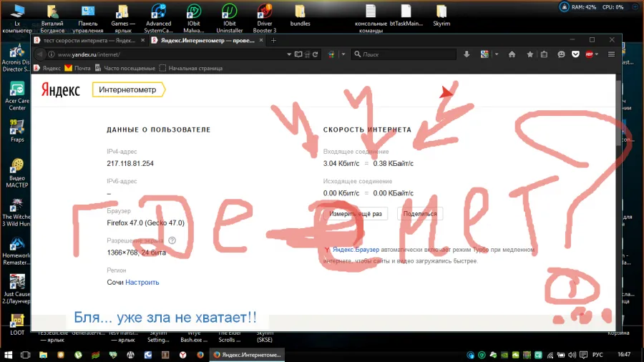Close the Яндекс.Интернетометр tab
644x362 pixels.
(x=260, y=40)
